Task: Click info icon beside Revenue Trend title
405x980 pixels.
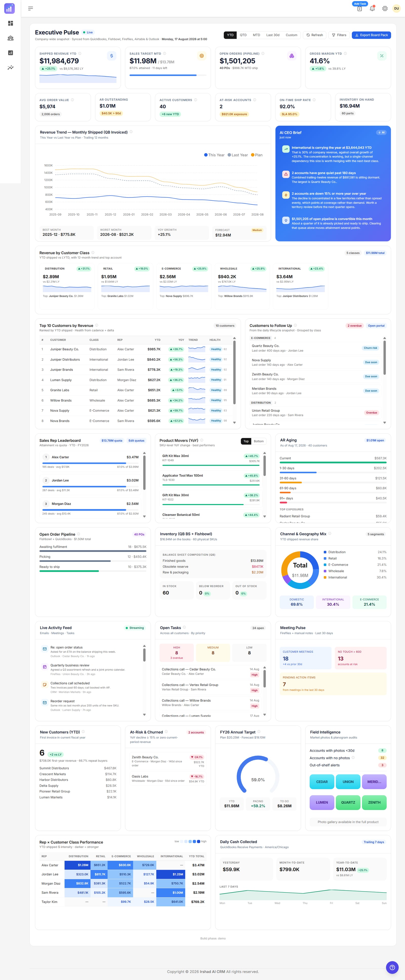Action: coord(131,132)
